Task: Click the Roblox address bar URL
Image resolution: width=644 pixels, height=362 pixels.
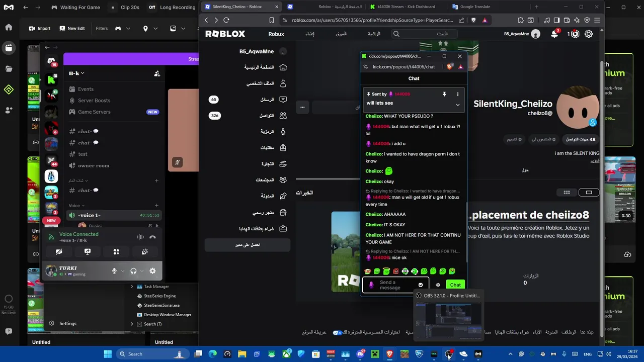Action: [372, 20]
